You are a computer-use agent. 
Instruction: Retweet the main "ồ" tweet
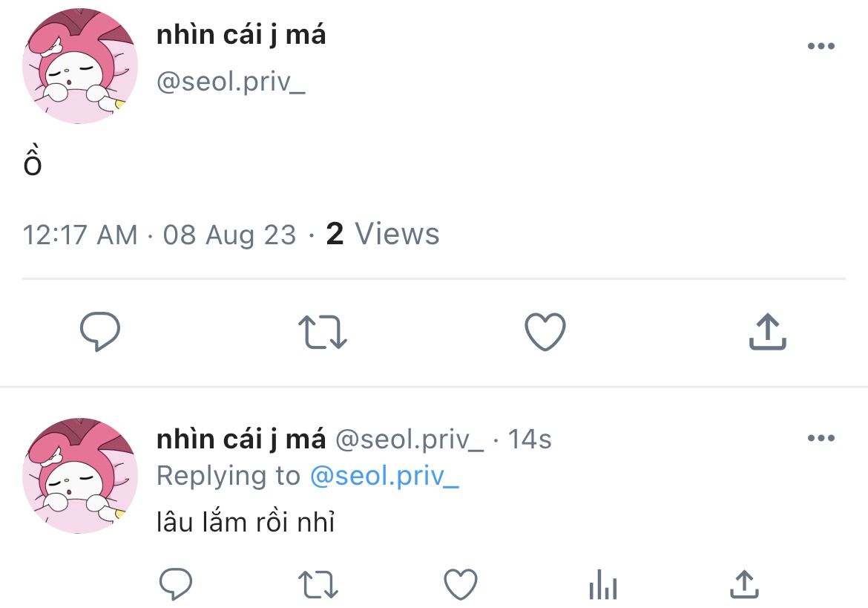pyautogui.click(x=323, y=332)
